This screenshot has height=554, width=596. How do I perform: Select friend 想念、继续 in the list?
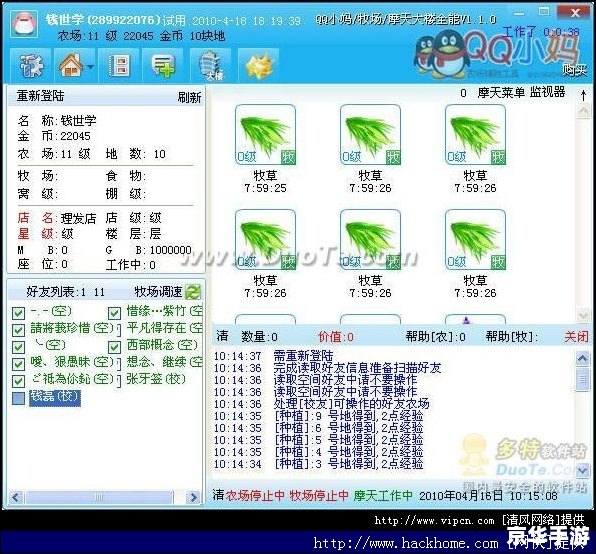164,361
